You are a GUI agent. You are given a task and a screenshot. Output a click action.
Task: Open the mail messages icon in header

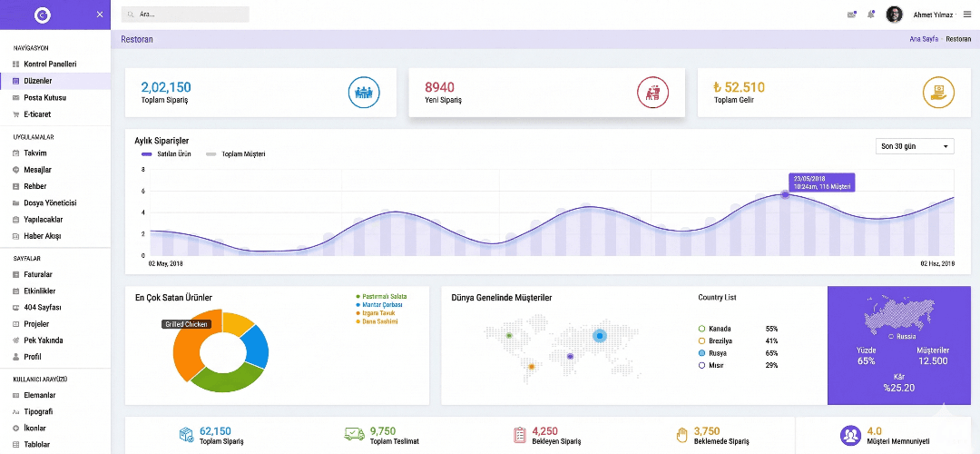coord(851,15)
